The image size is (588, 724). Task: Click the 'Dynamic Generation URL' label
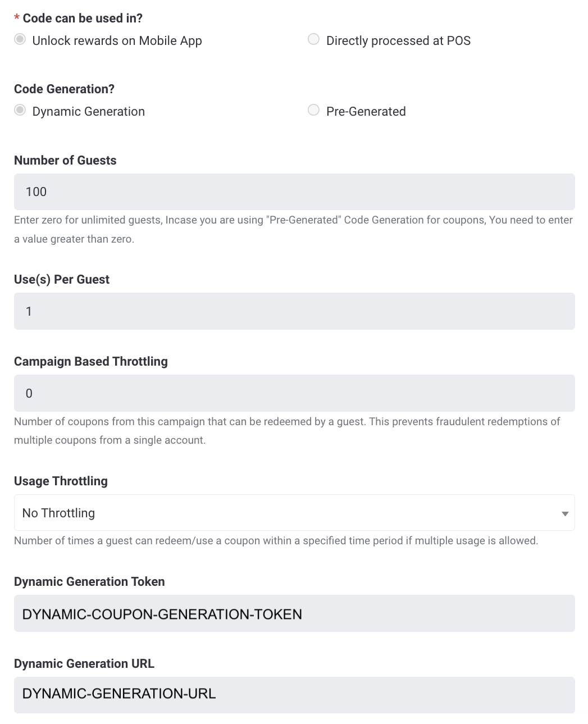coord(84,663)
